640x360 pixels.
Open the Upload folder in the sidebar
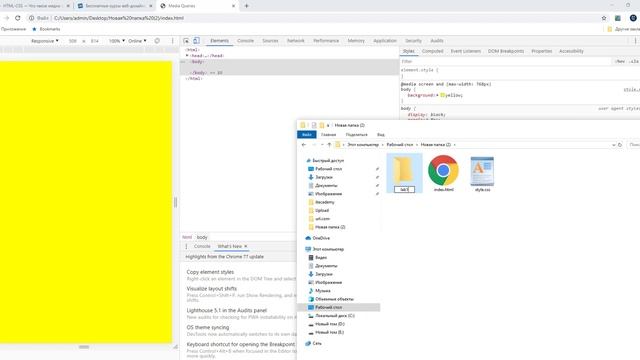(x=322, y=211)
